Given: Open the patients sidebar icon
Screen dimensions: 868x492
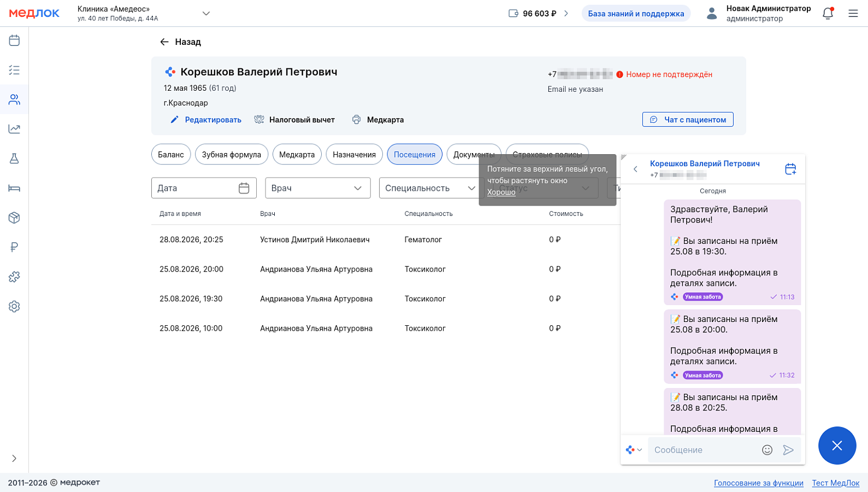Looking at the screenshot, I should pyautogui.click(x=14, y=99).
